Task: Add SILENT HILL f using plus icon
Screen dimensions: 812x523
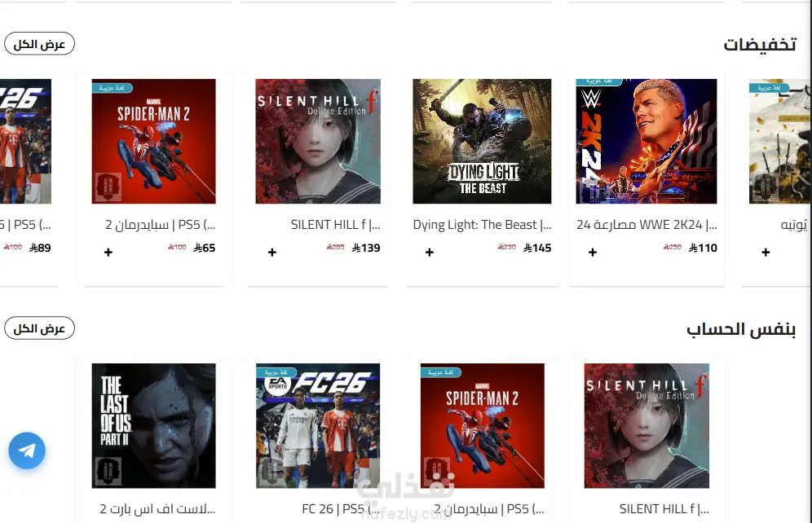Action: click(x=271, y=253)
